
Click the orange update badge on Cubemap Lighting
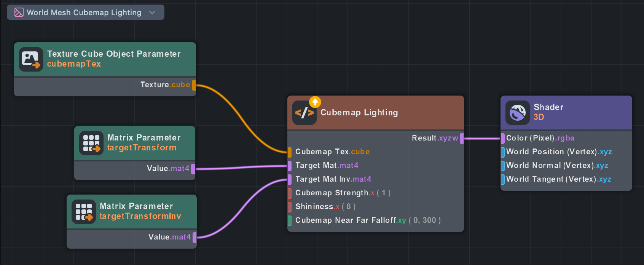point(315,102)
